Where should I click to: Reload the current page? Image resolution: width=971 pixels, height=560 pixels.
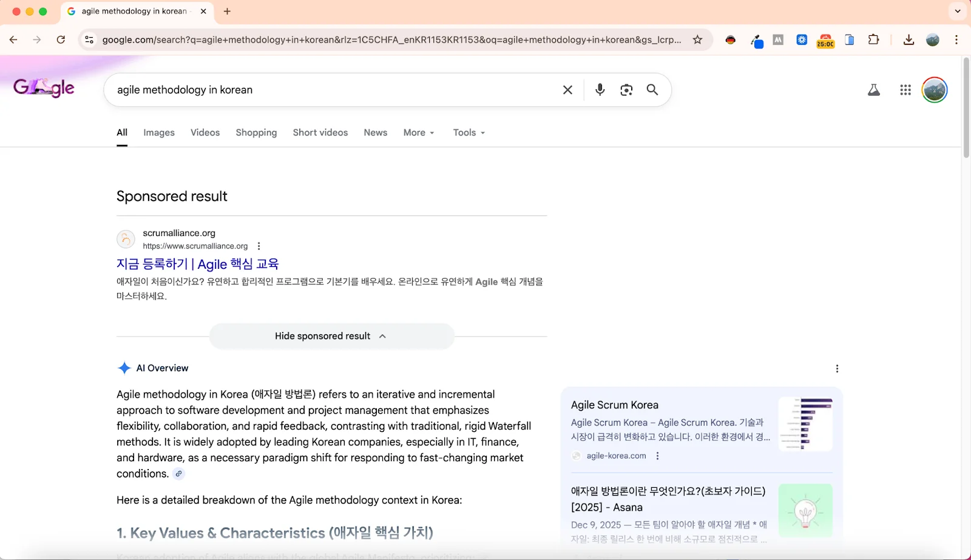61,39
